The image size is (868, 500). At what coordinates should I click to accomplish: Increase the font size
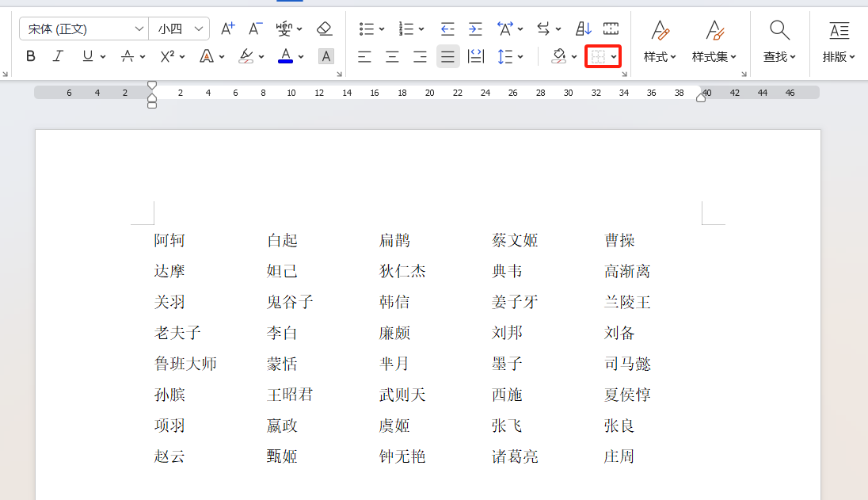click(227, 28)
